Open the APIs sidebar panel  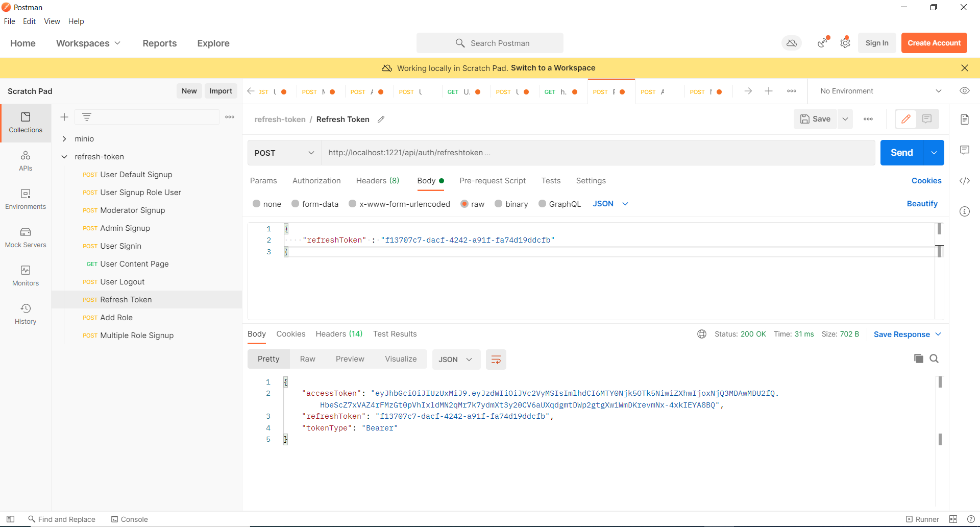pos(26,161)
